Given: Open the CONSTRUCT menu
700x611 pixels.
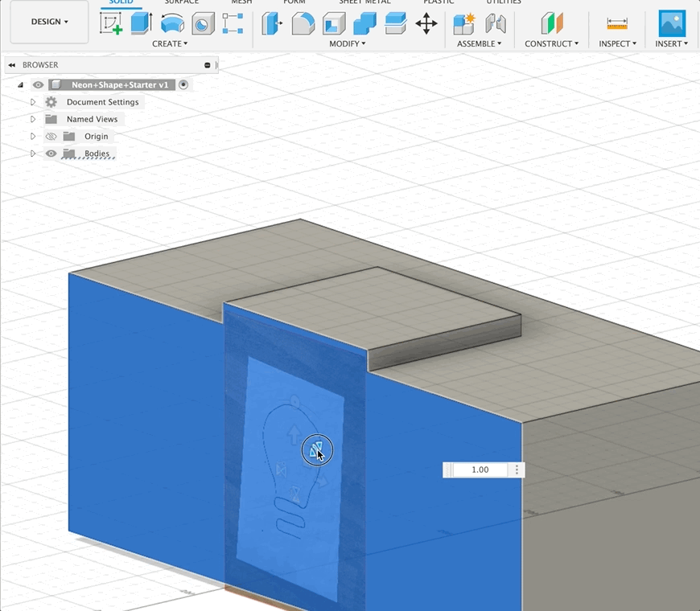Looking at the screenshot, I should pyautogui.click(x=551, y=43).
